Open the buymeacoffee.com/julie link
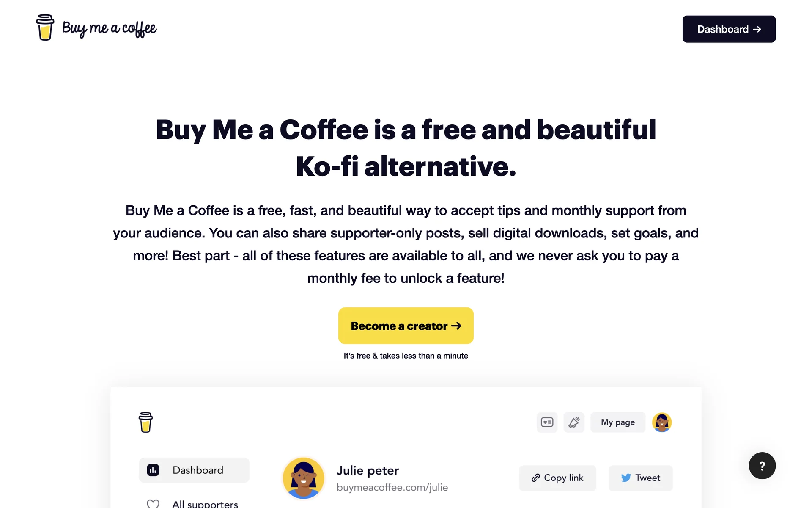 [392, 487]
